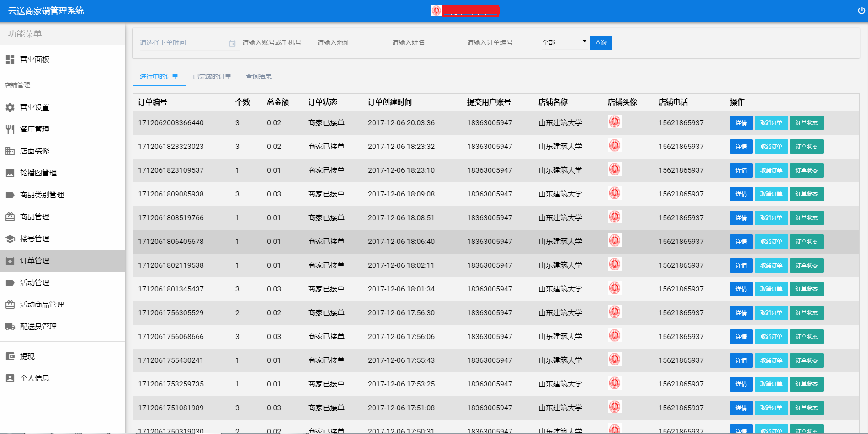
Task: Click the 轮播图管理 image icon
Action: pyautogui.click(x=10, y=173)
